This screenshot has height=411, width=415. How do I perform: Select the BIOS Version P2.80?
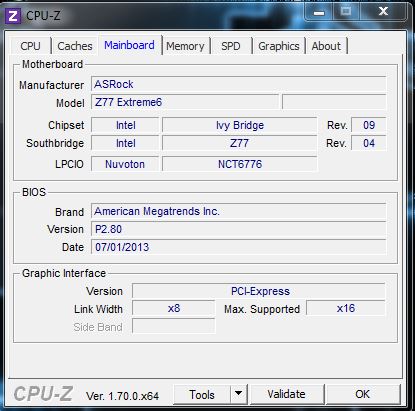(x=239, y=229)
